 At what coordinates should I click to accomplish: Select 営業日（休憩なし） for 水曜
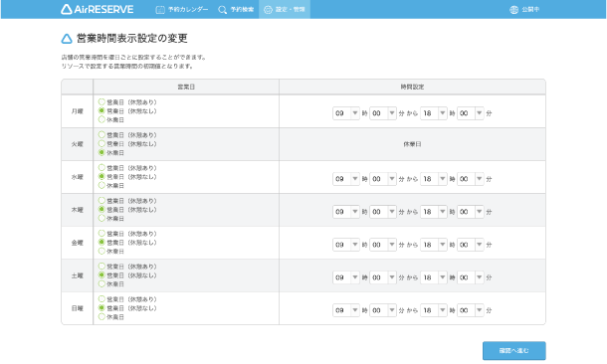[x=101, y=176]
